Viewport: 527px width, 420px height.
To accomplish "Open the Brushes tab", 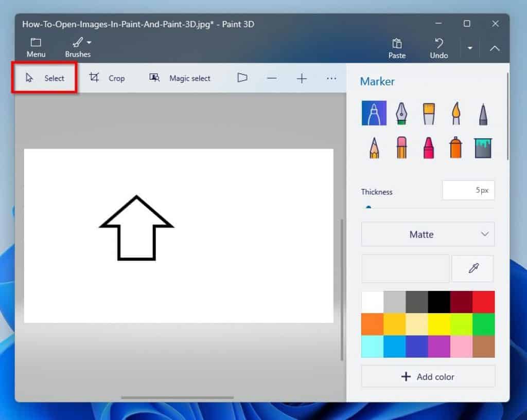I will (78, 48).
